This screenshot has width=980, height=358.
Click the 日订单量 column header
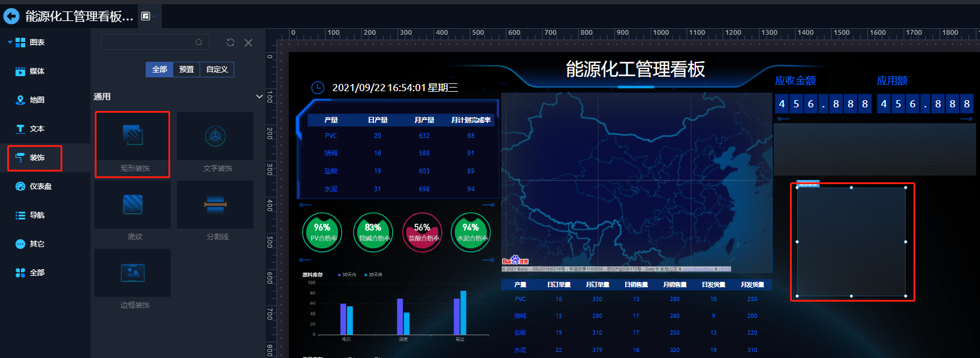point(559,285)
